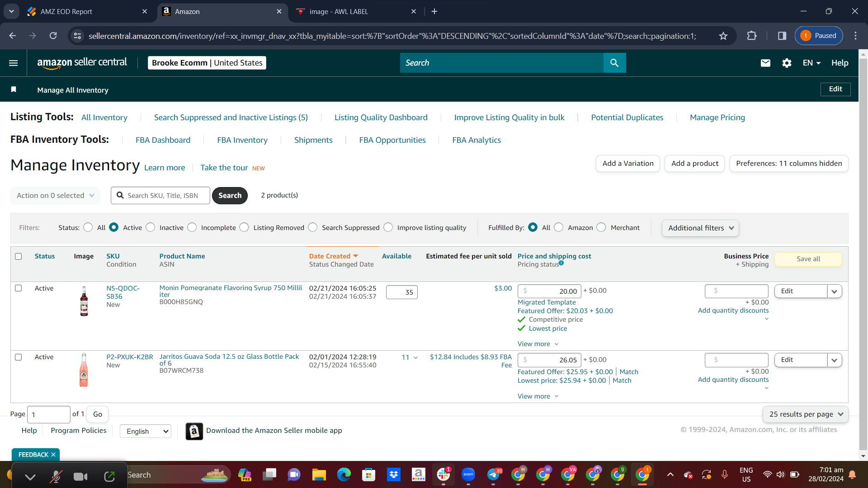The width and height of the screenshot is (868, 488).
Task: Click the search magnifier button in header
Action: pos(614,63)
